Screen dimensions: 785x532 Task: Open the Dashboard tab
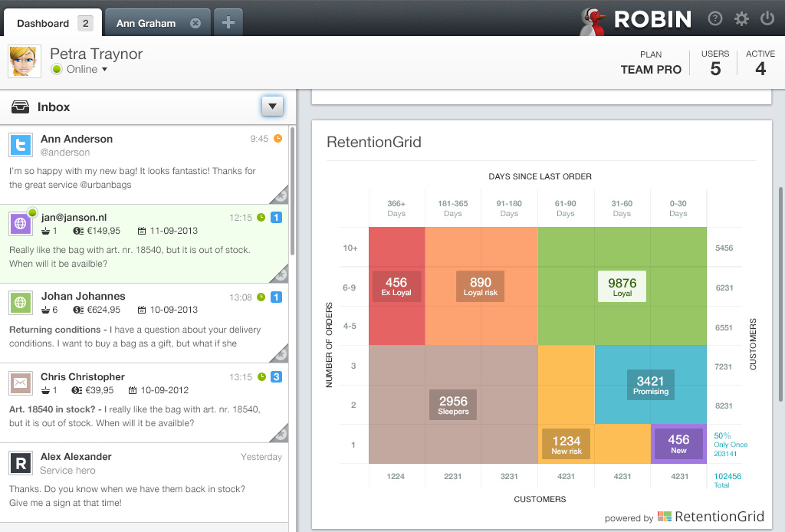tap(53, 23)
